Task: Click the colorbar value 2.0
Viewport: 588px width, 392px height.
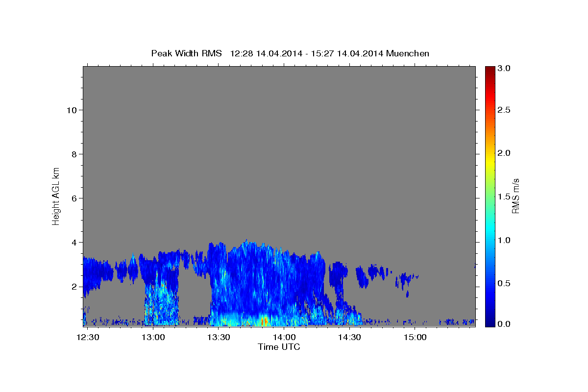Action: [x=504, y=153]
